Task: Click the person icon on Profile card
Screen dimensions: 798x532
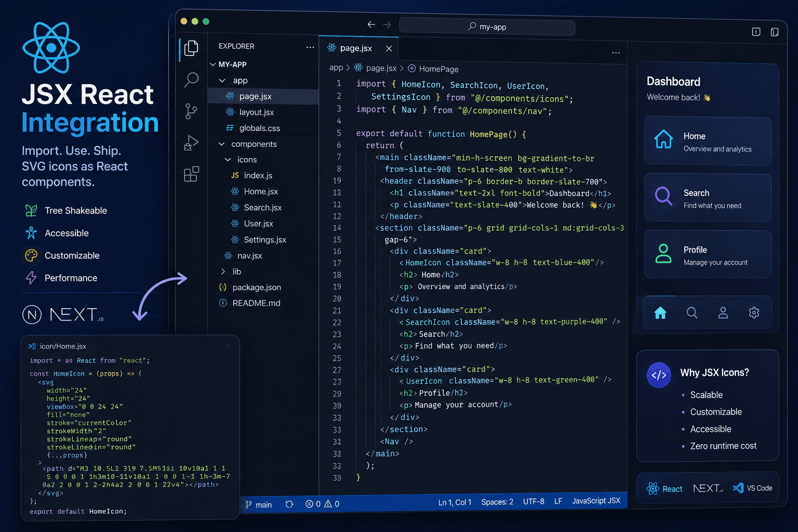Action: pos(663,254)
